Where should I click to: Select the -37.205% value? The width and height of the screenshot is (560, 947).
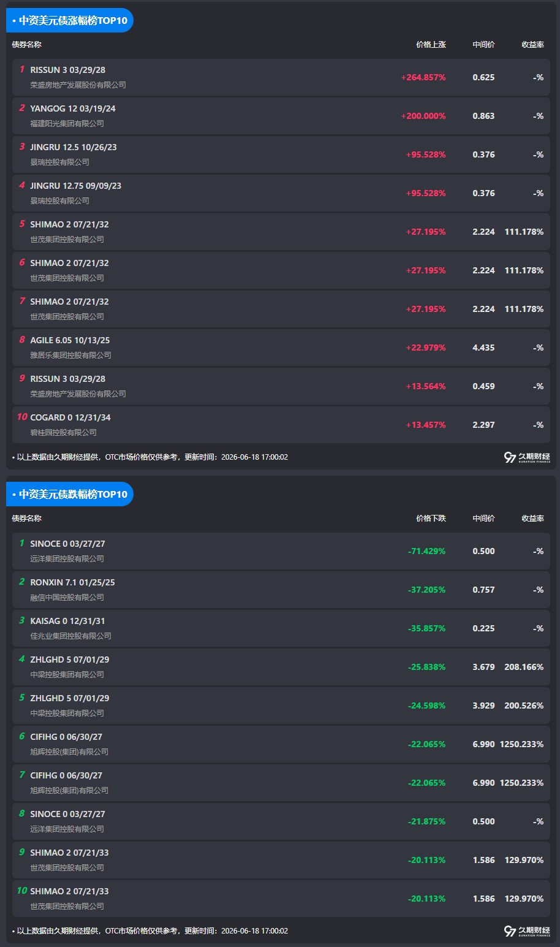tap(427, 590)
